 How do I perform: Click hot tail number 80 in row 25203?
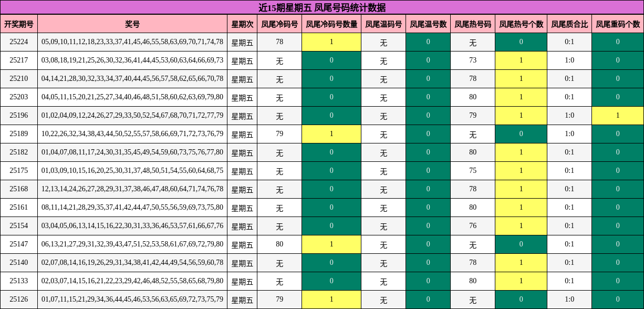pos(473,97)
